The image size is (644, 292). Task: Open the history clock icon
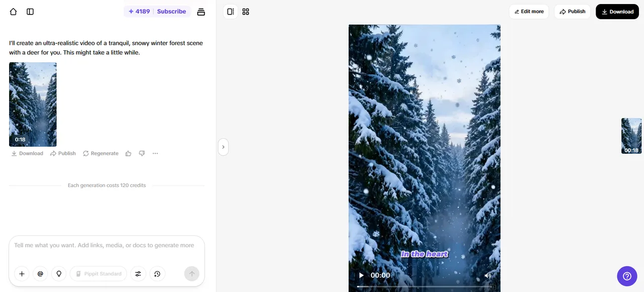pos(157,274)
